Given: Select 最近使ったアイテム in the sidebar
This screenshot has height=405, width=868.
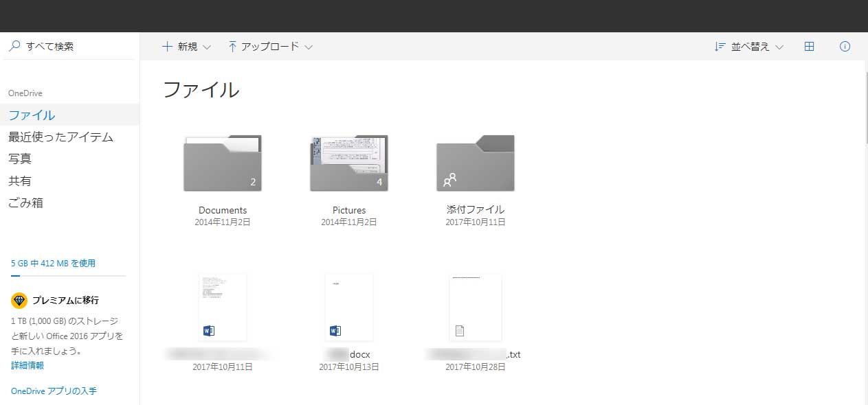Looking at the screenshot, I should [x=60, y=137].
